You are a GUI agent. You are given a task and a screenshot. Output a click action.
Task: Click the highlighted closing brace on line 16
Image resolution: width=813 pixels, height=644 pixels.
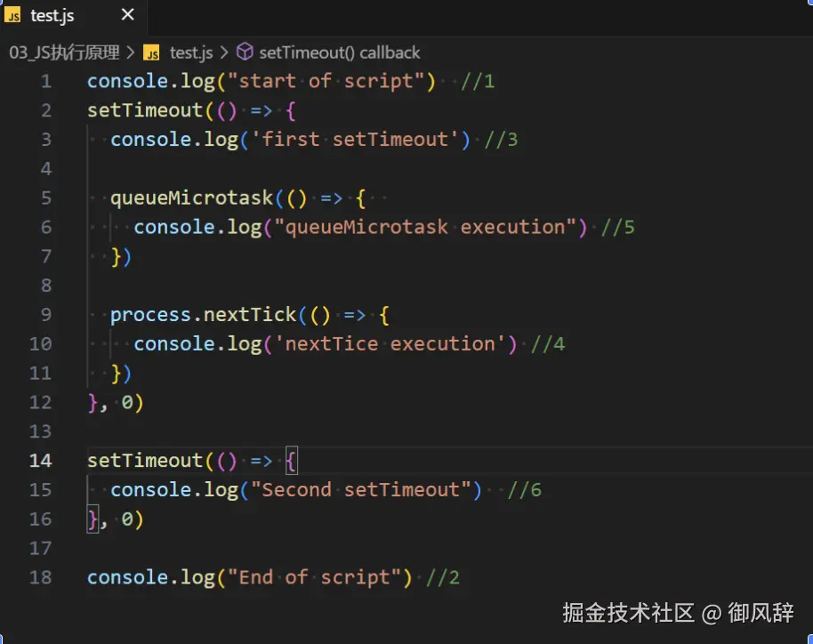tap(93, 519)
